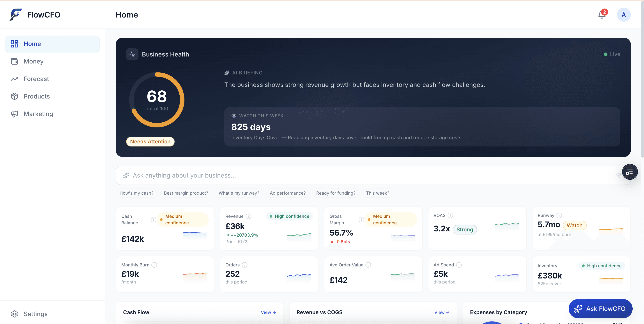
Task: Click the Ask FlowCFO button
Action: click(600, 308)
